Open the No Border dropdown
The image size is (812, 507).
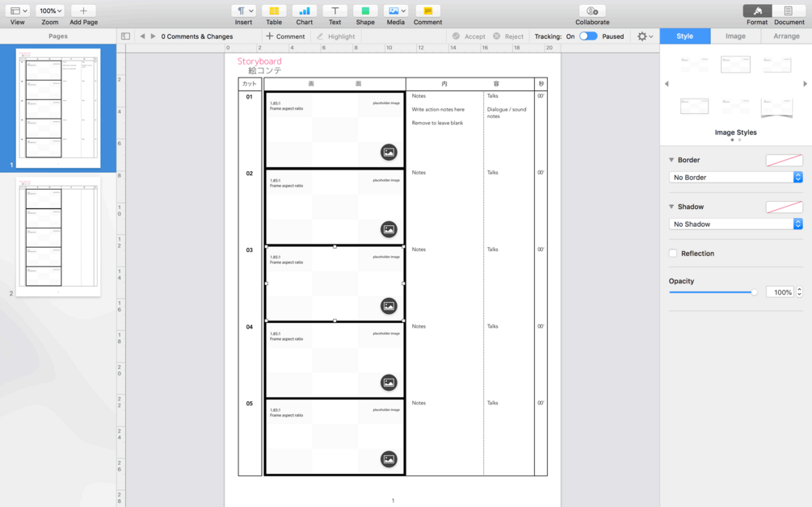[x=735, y=178]
